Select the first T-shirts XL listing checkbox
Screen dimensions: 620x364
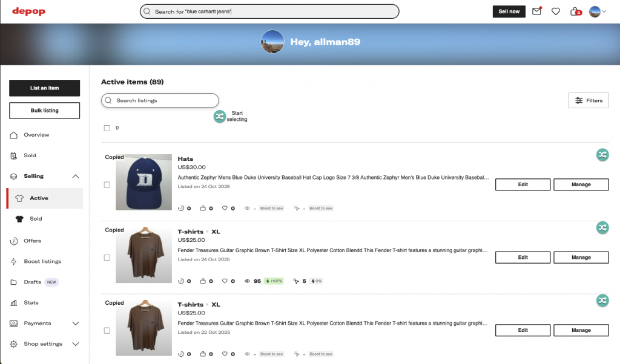pyautogui.click(x=107, y=258)
